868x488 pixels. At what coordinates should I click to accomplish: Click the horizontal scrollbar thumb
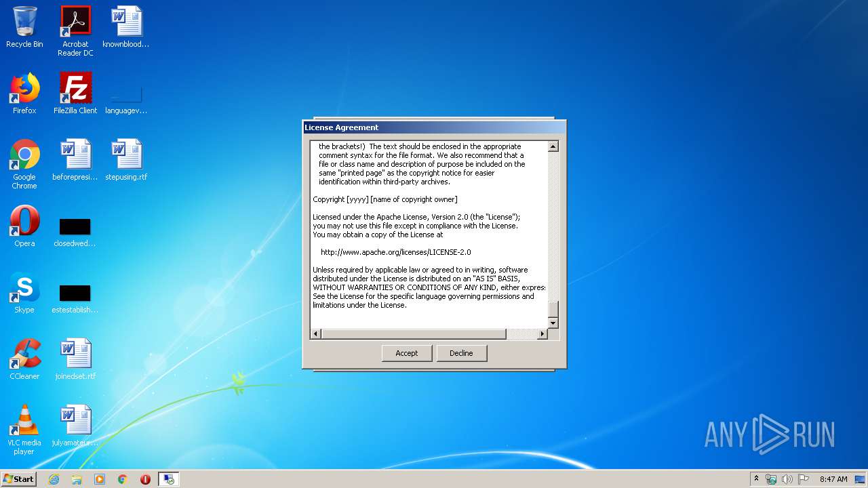click(x=414, y=334)
